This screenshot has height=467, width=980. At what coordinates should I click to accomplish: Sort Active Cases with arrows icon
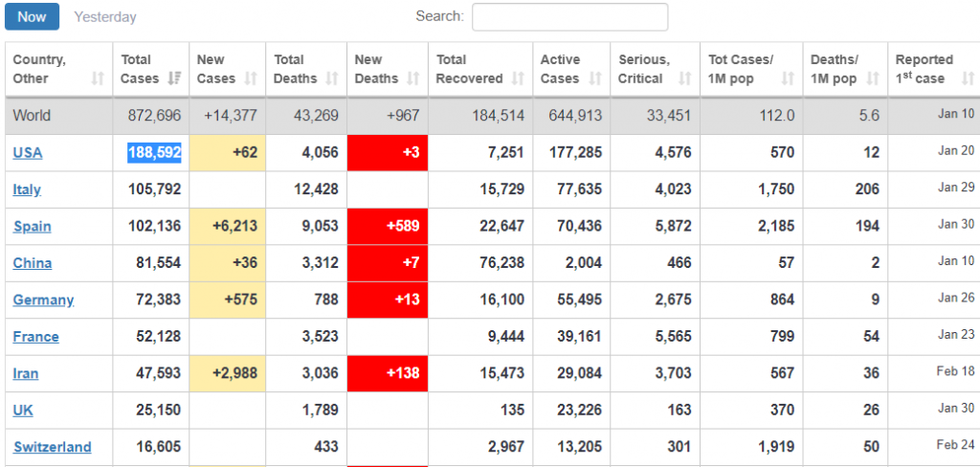[595, 78]
